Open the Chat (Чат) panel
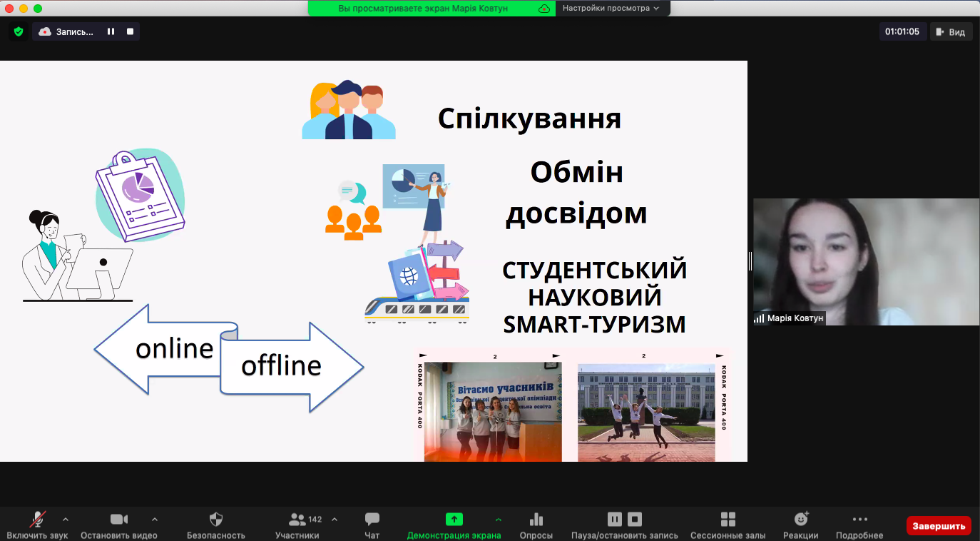 coord(372,520)
